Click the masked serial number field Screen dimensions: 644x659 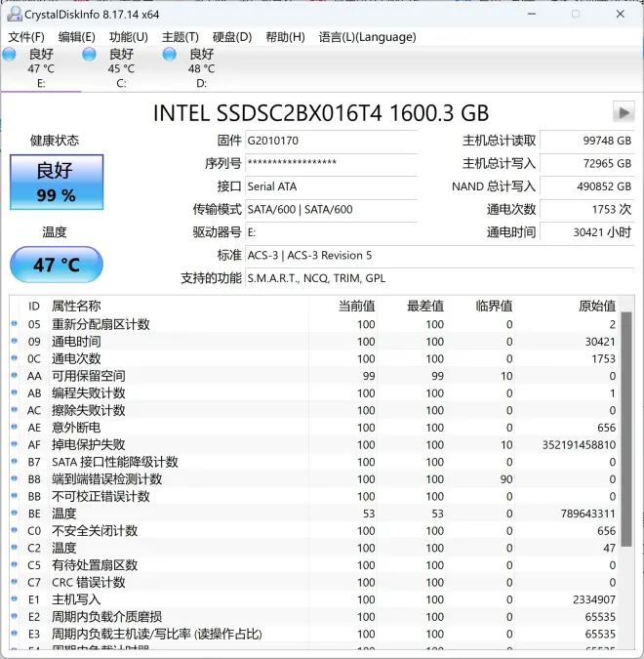pyautogui.click(x=331, y=163)
